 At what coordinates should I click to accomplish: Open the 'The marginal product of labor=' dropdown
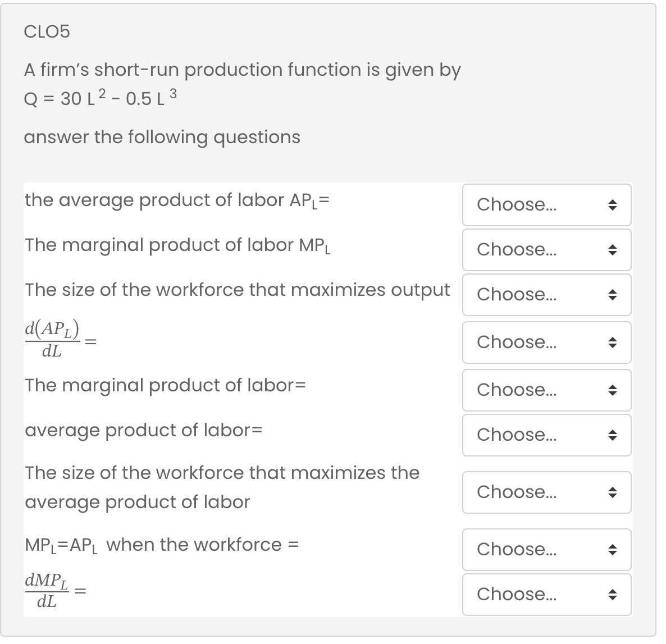[x=546, y=390]
